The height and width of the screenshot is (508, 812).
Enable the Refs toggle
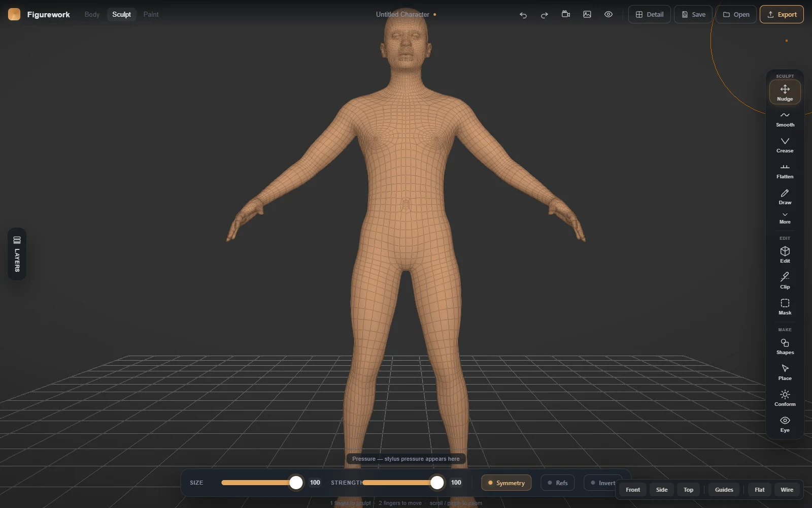[557, 483]
